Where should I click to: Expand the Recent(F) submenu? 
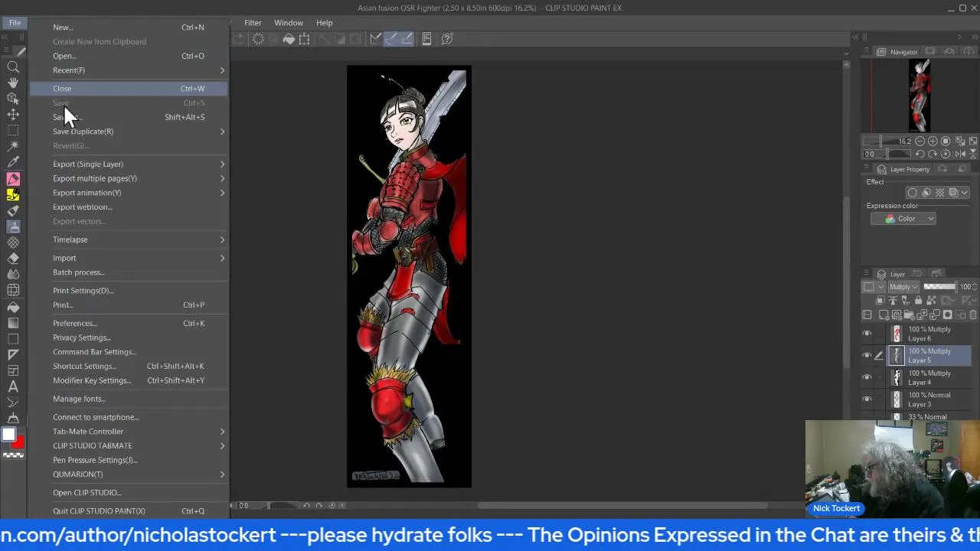coord(129,70)
